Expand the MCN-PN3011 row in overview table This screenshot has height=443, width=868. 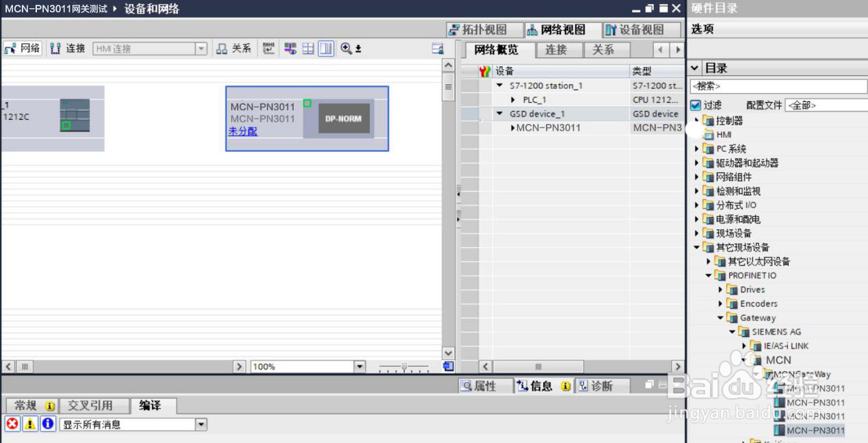(513, 128)
